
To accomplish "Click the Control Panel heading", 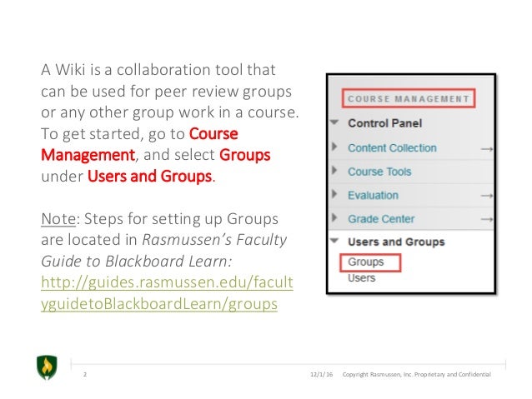I will click(x=384, y=123).
